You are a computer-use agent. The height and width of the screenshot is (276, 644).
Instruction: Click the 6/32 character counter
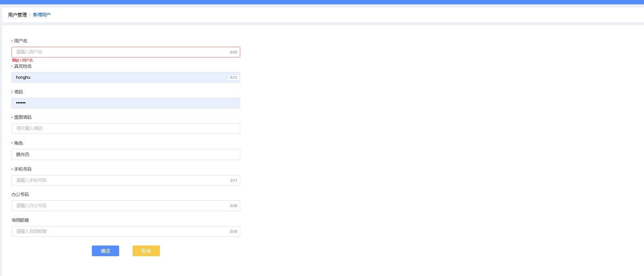(x=234, y=78)
